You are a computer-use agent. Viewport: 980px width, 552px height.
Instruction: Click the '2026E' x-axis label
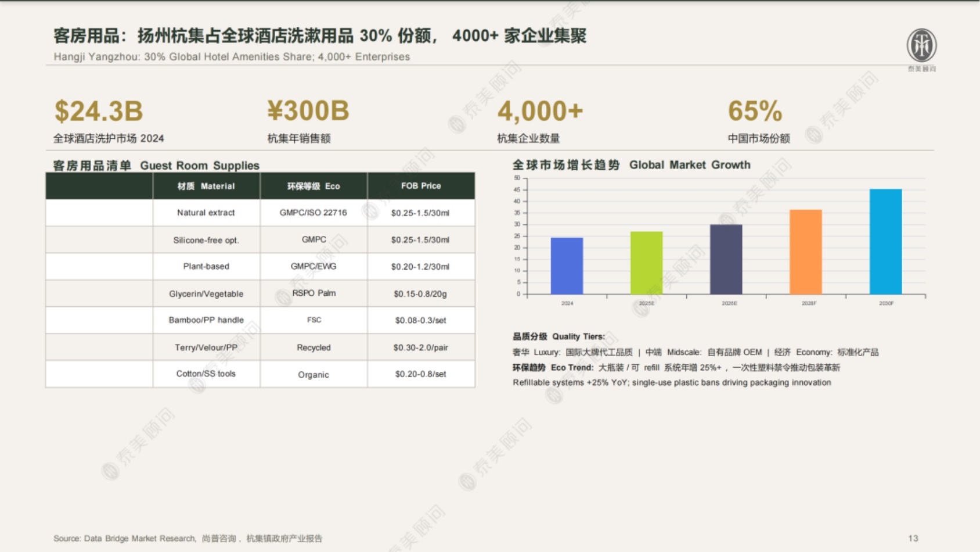729,303
